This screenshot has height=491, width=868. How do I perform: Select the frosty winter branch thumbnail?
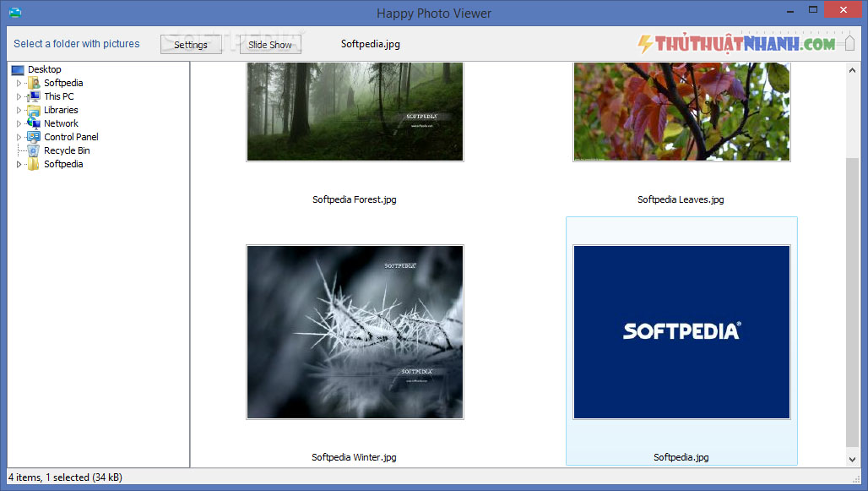[355, 332]
